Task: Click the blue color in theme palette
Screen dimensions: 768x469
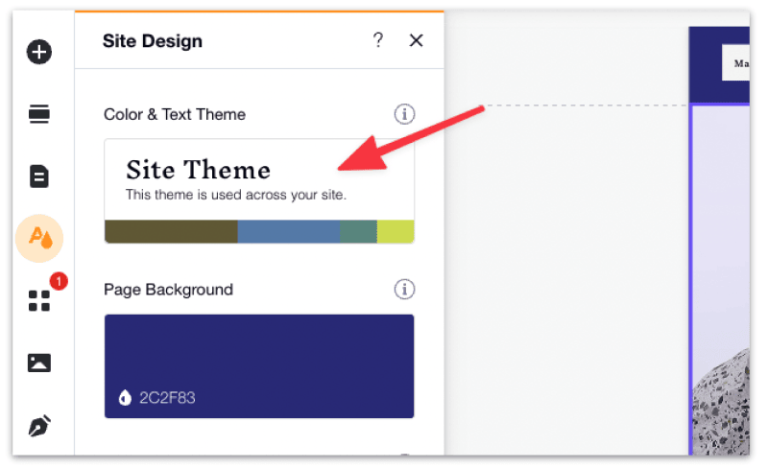Action: click(288, 232)
